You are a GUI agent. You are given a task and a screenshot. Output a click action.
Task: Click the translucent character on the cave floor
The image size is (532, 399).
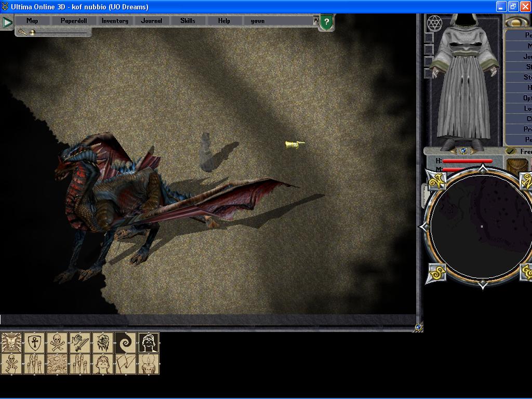click(x=206, y=152)
